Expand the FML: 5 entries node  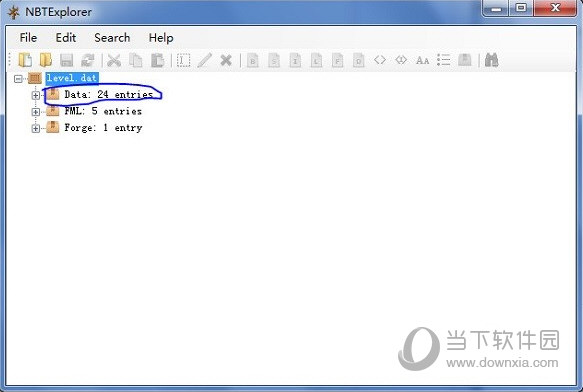pyautogui.click(x=36, y=112)
